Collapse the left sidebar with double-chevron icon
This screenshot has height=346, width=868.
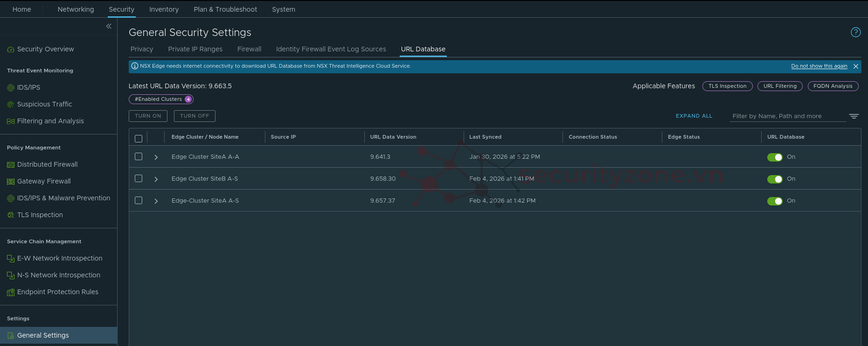109,26
